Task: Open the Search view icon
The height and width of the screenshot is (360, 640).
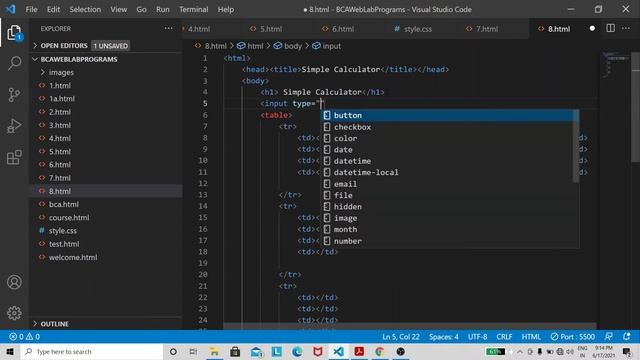Action: (x=14, y=63)
